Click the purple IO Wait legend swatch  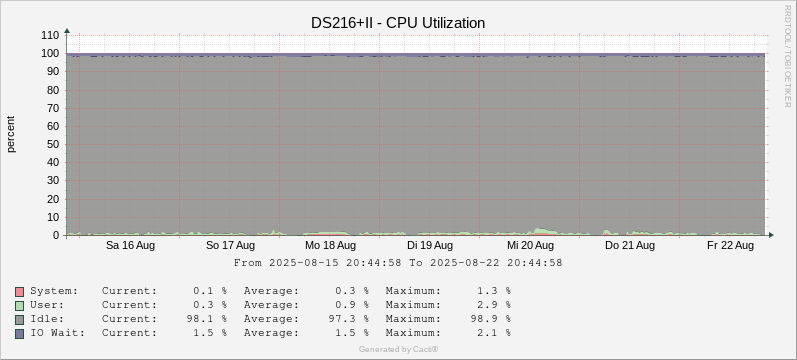coord(19,334)
